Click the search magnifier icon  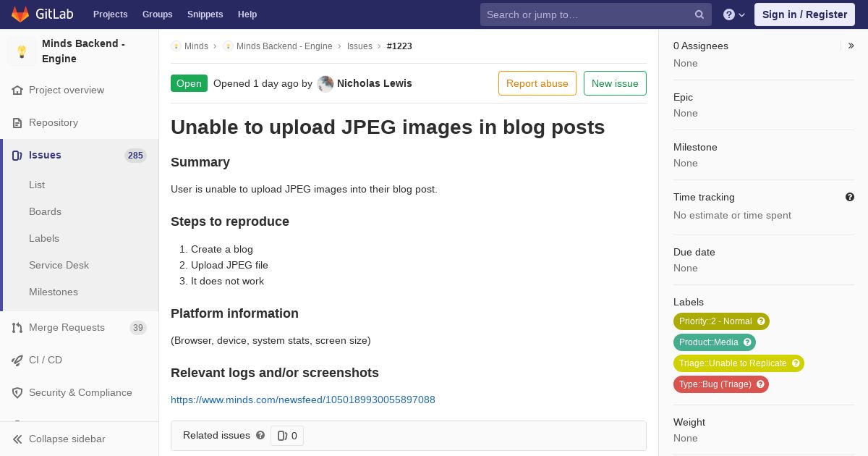pos(699,14)
